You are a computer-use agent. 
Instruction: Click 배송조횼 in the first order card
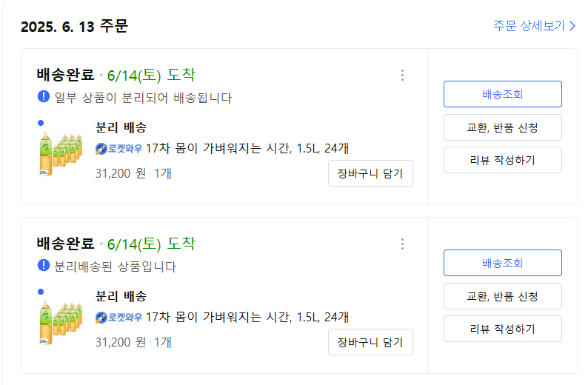pos(503,94)
